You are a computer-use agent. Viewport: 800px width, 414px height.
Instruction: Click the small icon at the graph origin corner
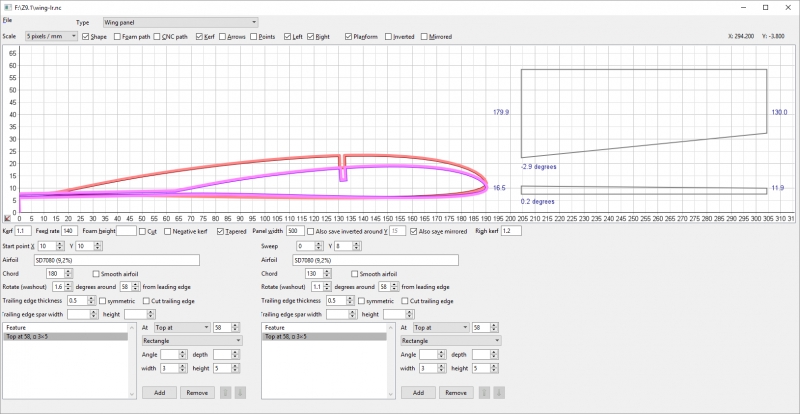click(x=8, y=217)
